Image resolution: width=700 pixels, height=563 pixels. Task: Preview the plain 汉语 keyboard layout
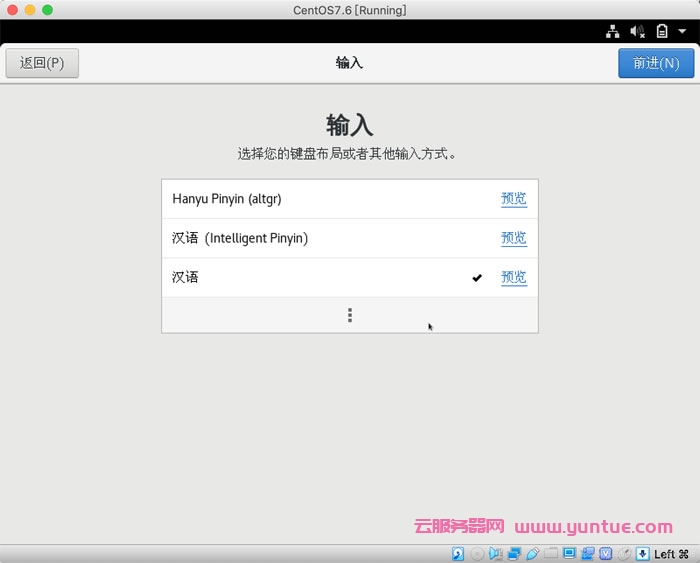coord(513,277)
